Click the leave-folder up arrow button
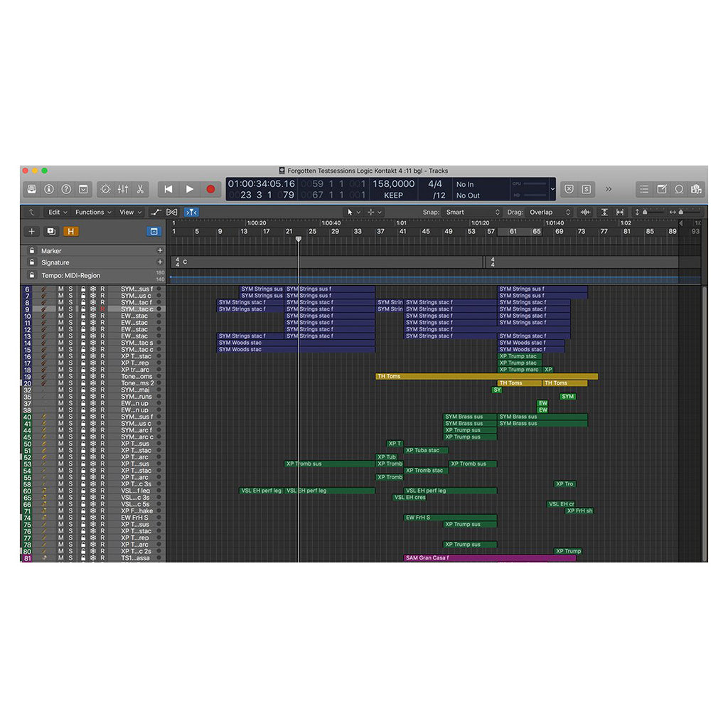 point(31,212)
